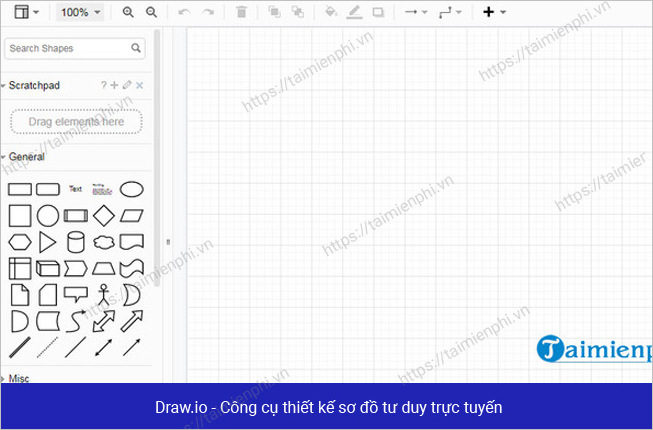Select the tape wavy shape
Image resolution: width=653 pixels, height=430 pixels.
click(132, 268)
